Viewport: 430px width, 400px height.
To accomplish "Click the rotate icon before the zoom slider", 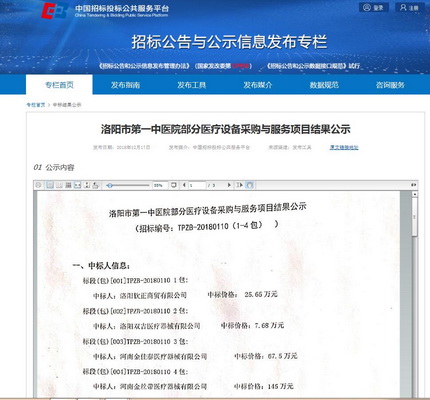I will click(x=95, y=185).
